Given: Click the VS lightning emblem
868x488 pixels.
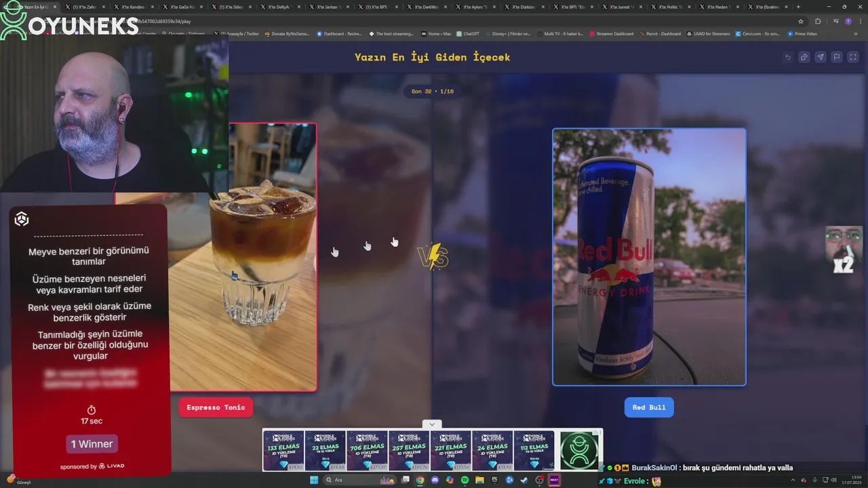Looking at the screenshot, I should tap(433, 257).
